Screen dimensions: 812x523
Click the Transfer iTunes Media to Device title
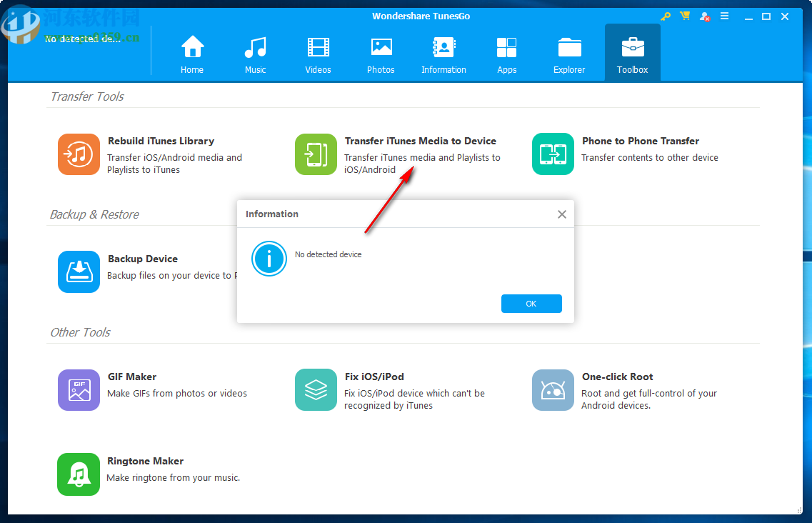tap(421, 141)
